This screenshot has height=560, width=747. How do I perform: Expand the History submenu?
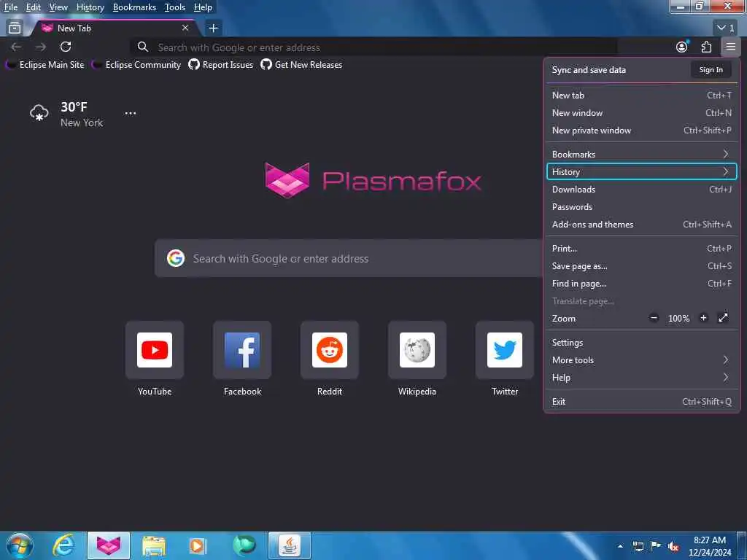(x=642, y=172)
